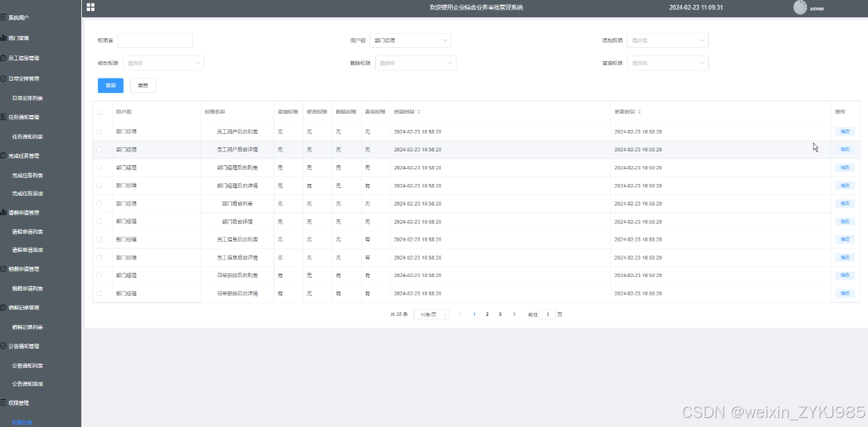
Task: Open the 删除权限 filter dropdown
Action: click(416, 63)
